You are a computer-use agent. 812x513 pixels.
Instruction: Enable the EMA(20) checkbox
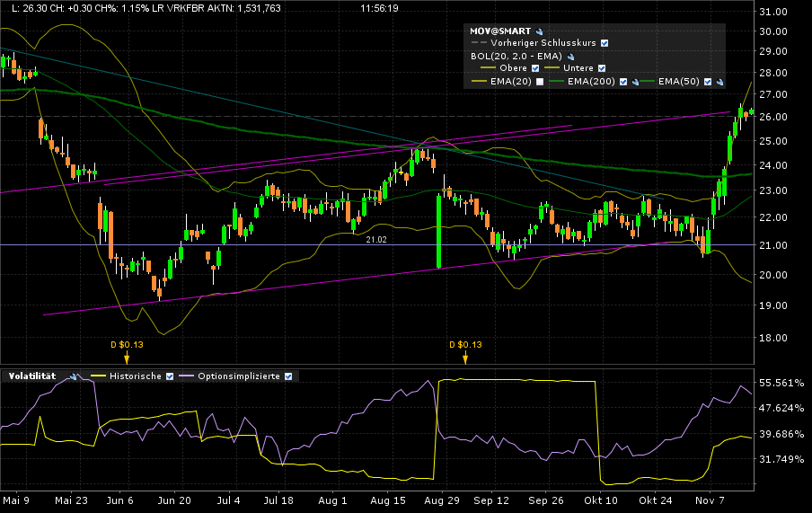point(539,82)
